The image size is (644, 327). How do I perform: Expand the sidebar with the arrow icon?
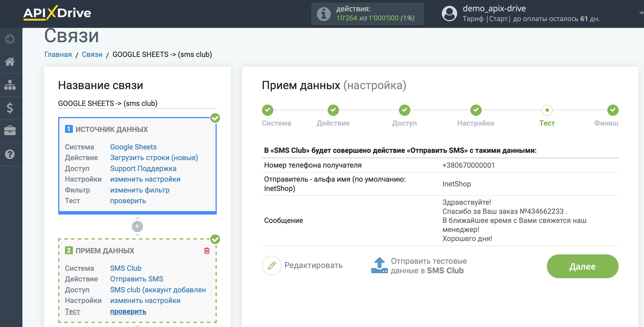pos(10,39)
